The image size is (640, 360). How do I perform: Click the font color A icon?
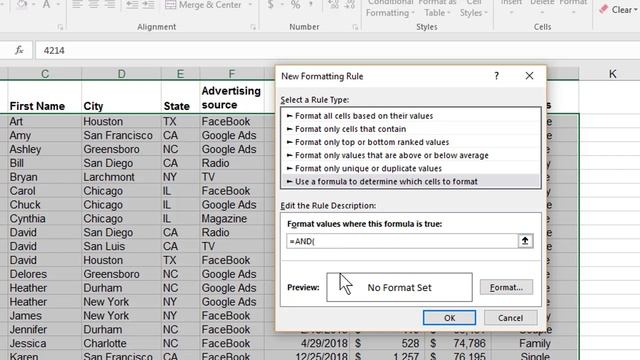click(47, 4)
